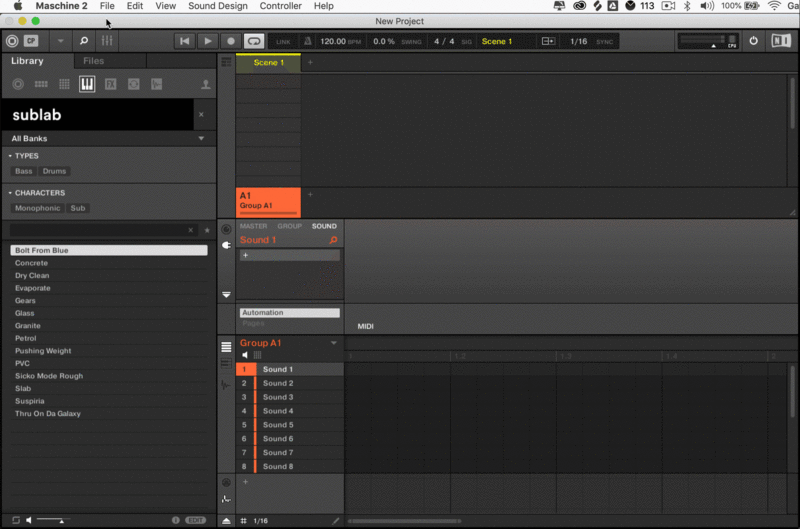Viewport: 800px width, 529px height.
Task: Switch to the Files tab
Action: click(93, 61)
